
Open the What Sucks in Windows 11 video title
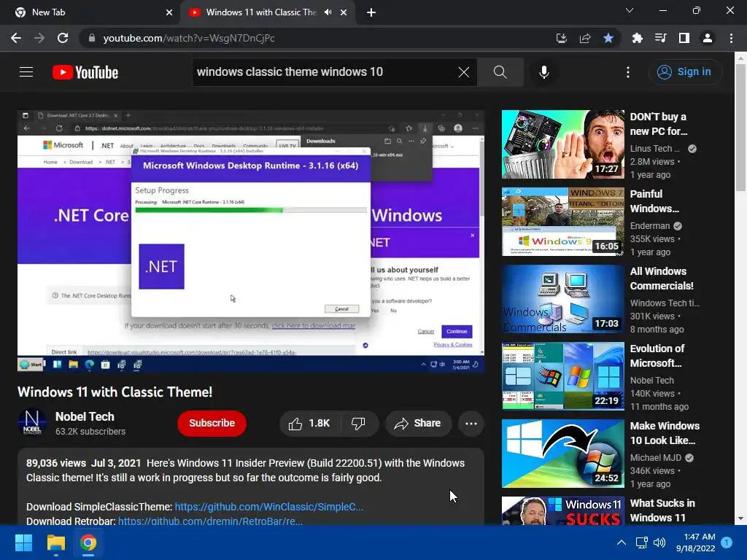coord(662,510)
